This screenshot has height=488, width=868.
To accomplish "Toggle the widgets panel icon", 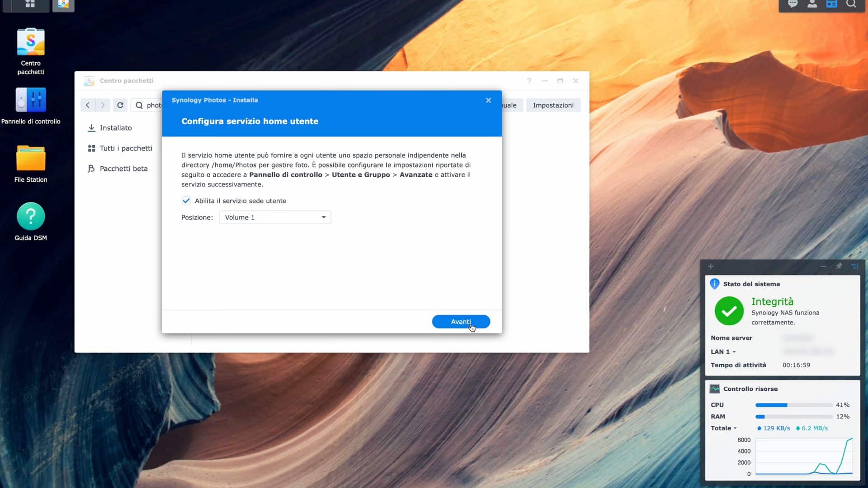I will (831, 4).
